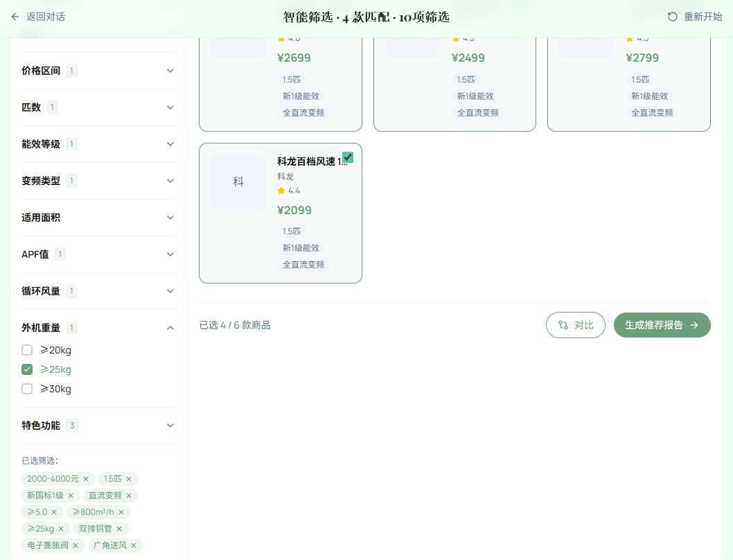
Task: Remove the ≥5.0 filter chip
Action: [x=54, y=511]
